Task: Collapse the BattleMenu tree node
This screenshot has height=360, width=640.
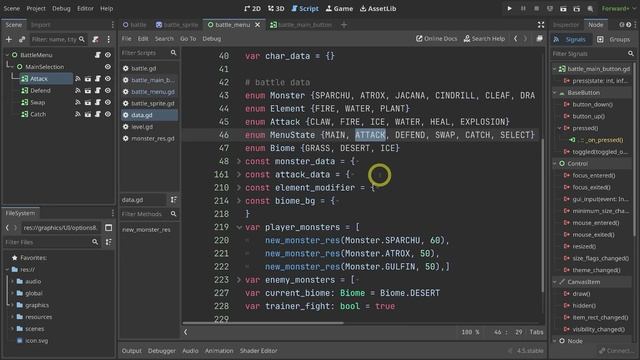Action: point(7,55)
